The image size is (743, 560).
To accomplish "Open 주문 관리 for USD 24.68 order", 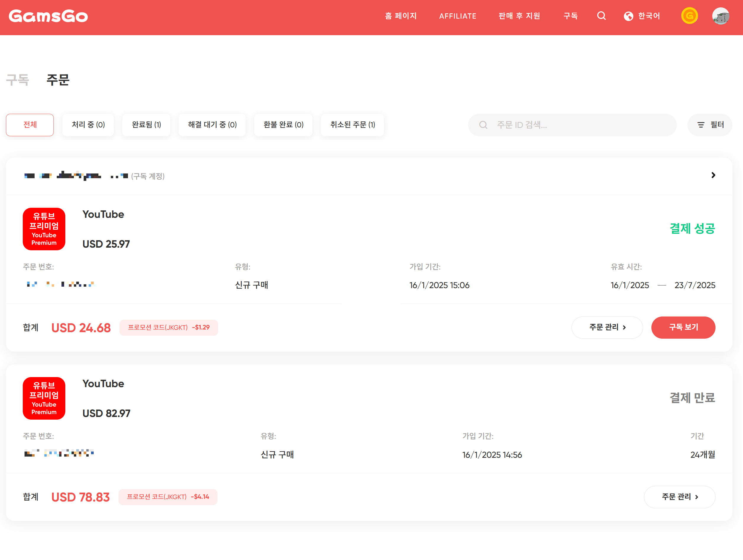I will (x=607, y=327).
